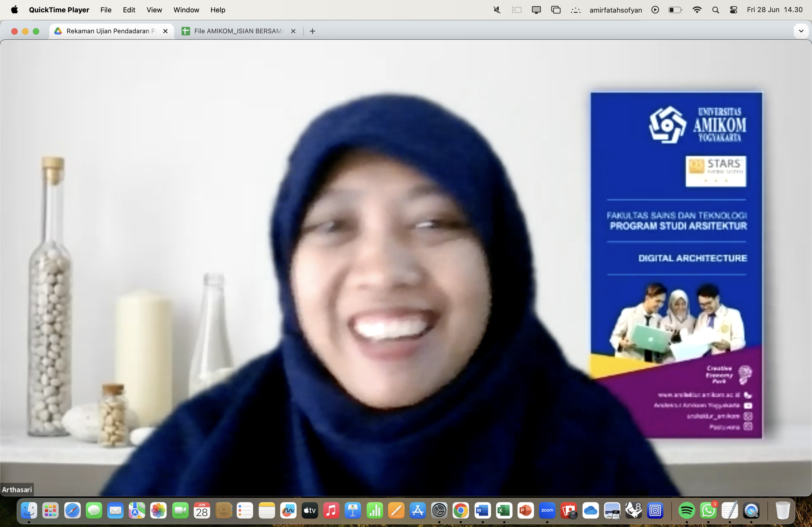Open Google Chrome from the dock
Image resolution: width=812 pixels, height=527 pixels.
click(461, 510)
